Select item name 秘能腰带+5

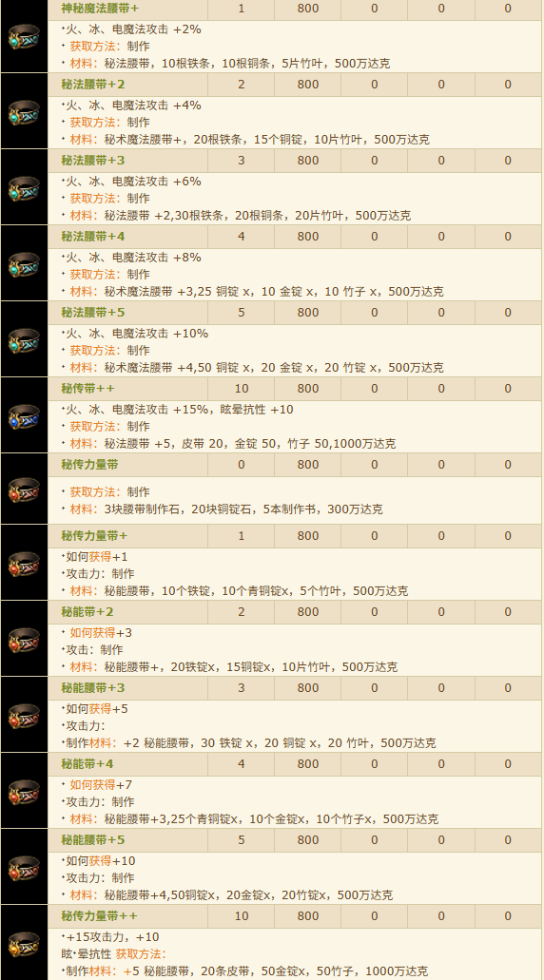pyautogui.click(x=93, y=840)
